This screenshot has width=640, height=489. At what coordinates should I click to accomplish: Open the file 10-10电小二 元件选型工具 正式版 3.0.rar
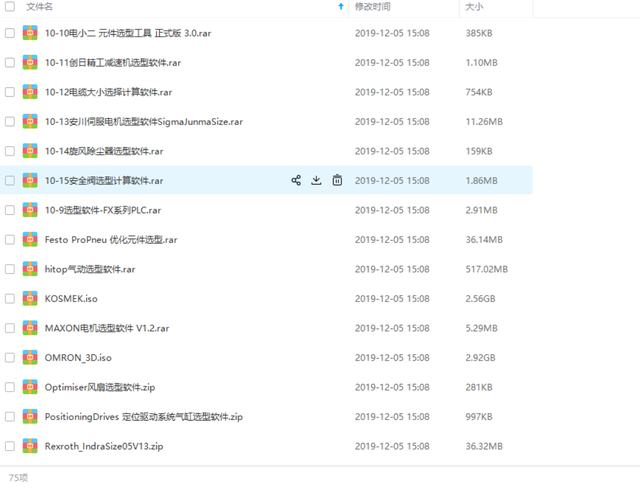click(x=128, y=33)
